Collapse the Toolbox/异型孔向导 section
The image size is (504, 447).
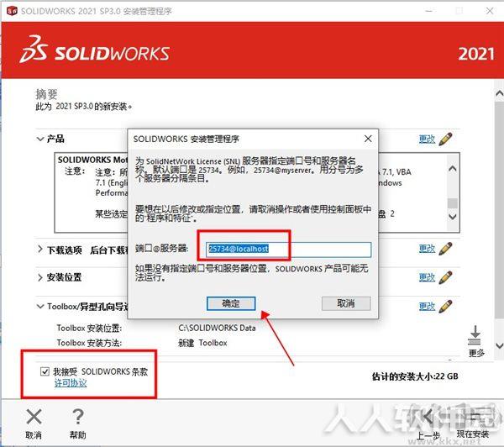[40, 307]
